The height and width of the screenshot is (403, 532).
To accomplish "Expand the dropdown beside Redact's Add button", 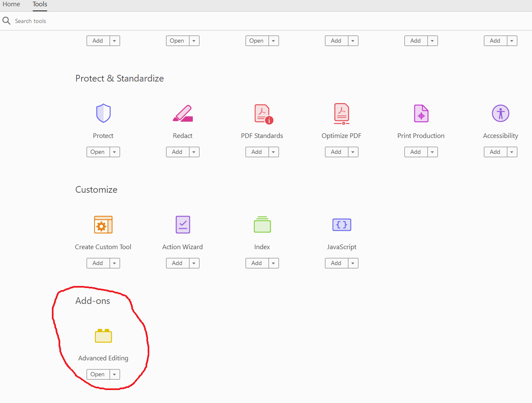I will [x=194, y=152].
